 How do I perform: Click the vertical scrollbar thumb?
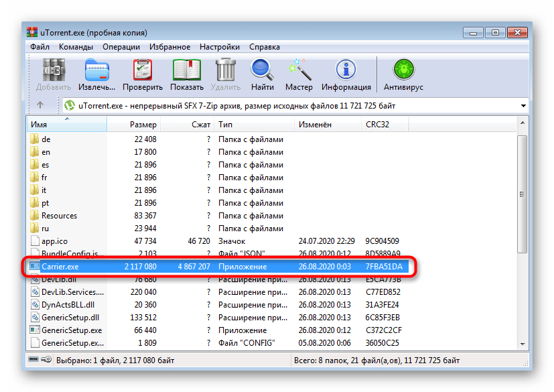pyautogui.click(x=523, y=194)
